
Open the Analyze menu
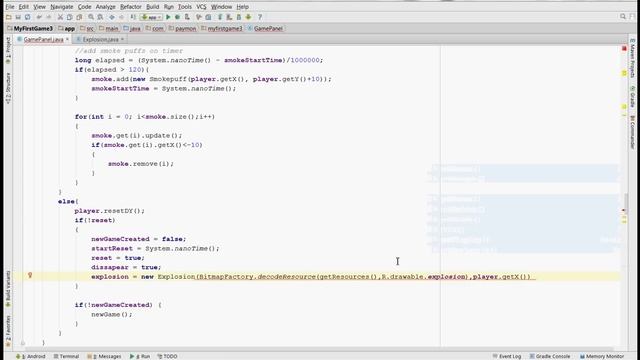point(106,7)
